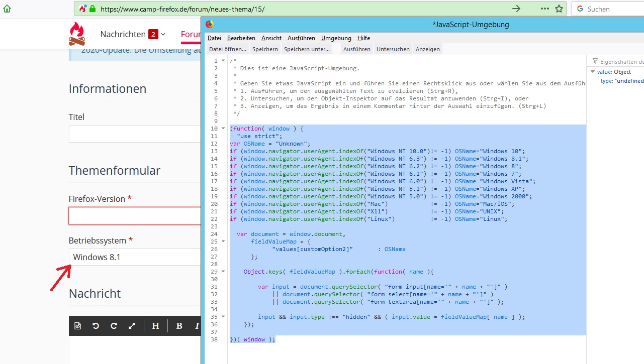644x364 pixels.
Task: Toggle source code view in message editor
Action: click(78, 326)
